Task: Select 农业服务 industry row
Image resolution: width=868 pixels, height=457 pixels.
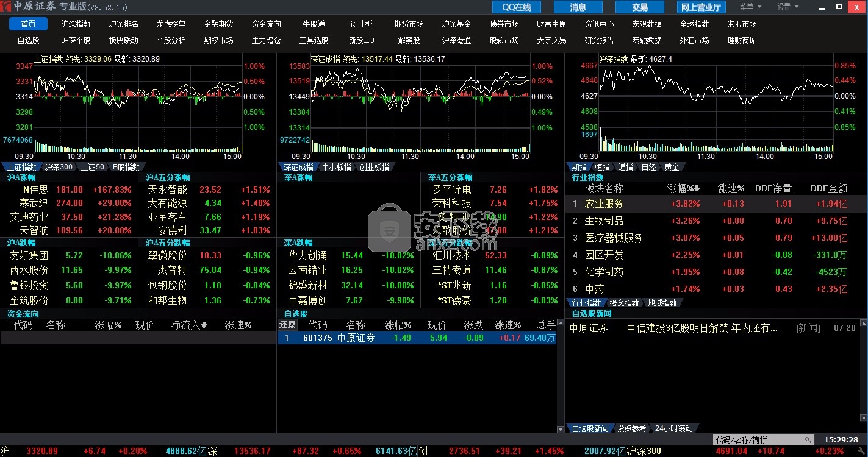Action: tap(716, 204)
